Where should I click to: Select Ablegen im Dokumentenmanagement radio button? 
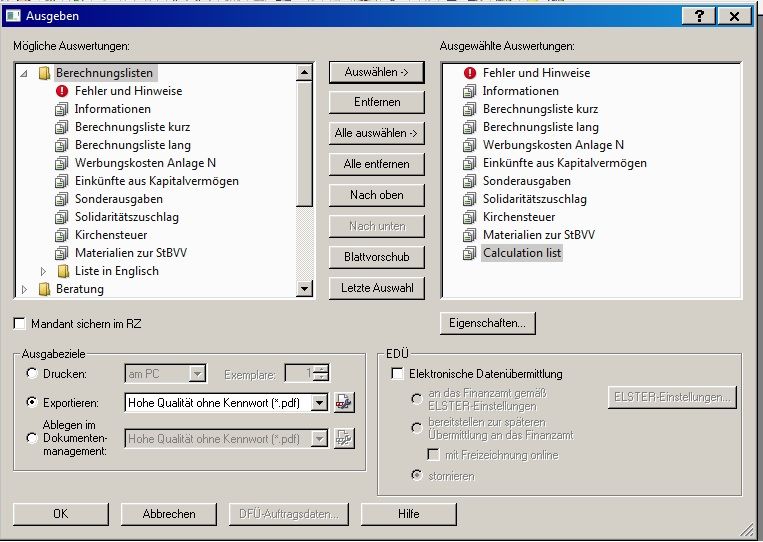click(32, 438)
